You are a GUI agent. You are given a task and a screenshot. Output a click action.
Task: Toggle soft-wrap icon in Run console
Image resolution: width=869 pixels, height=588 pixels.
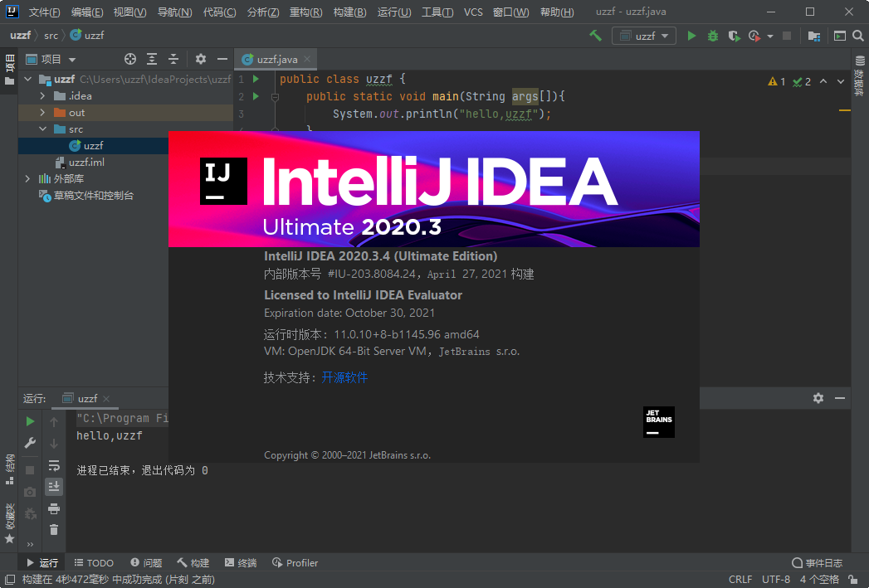[x=54, y=465]
